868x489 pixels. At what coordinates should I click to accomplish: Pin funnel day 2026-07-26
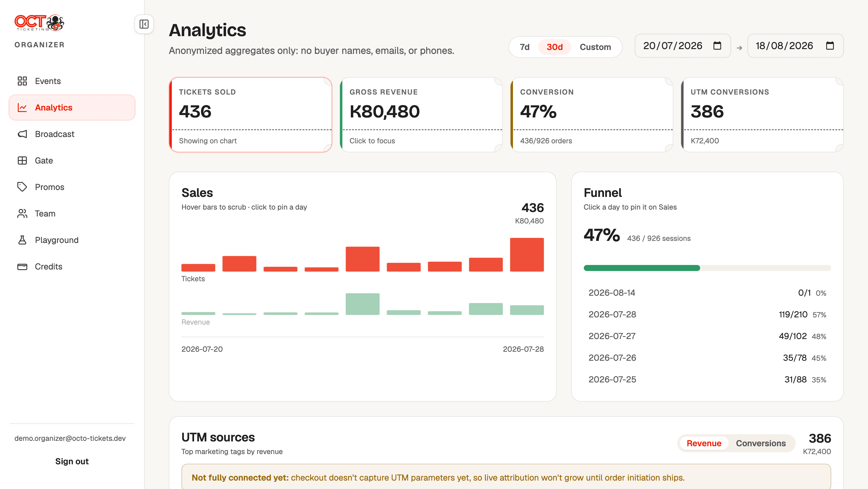[x=707, y=358]
